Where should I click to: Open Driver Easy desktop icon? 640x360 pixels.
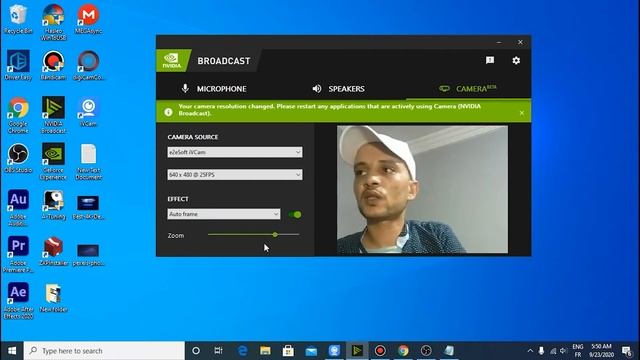(18, 65)
